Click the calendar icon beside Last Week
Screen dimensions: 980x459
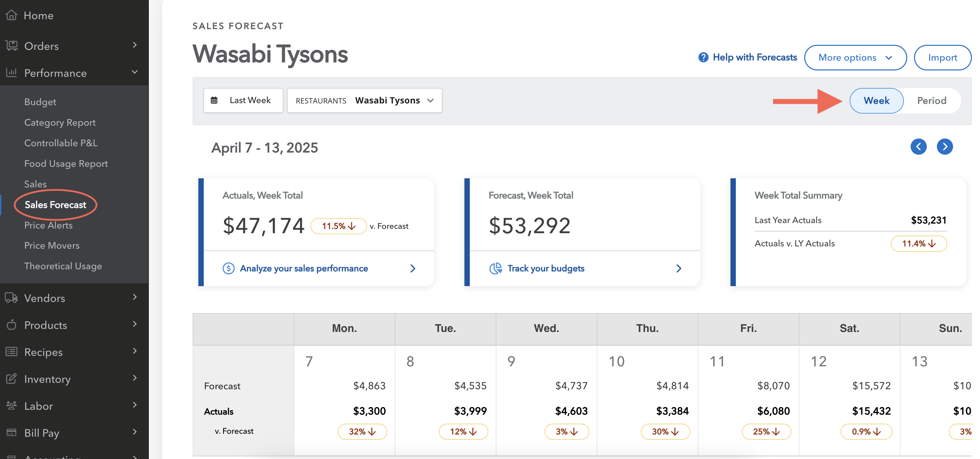[x=214, y=100]
